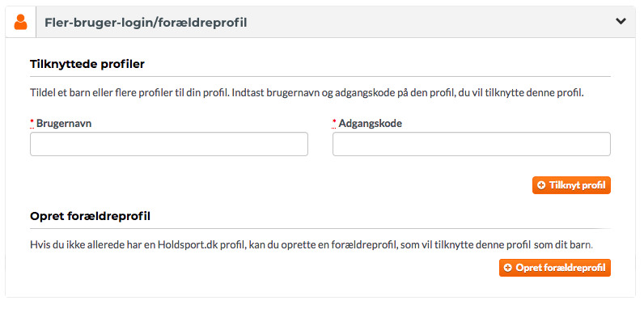Click the Adgangskode field label

pos(370,123)
